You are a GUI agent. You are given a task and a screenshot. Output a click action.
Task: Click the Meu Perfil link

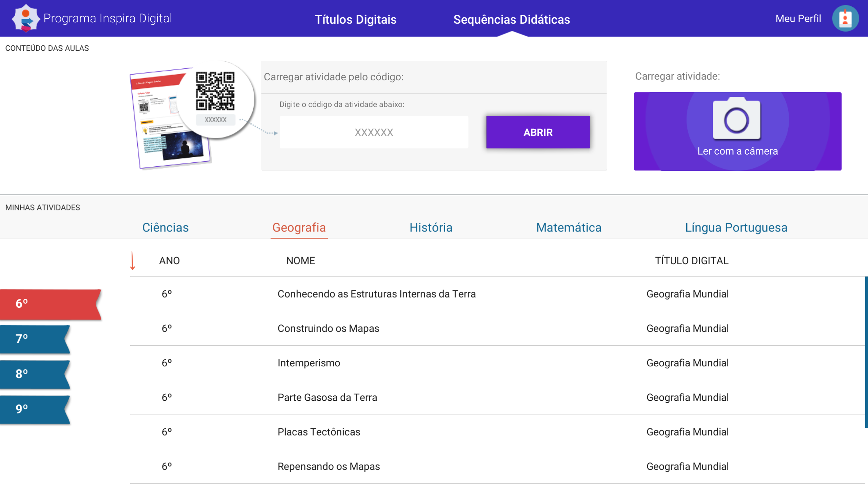(798, 18)
